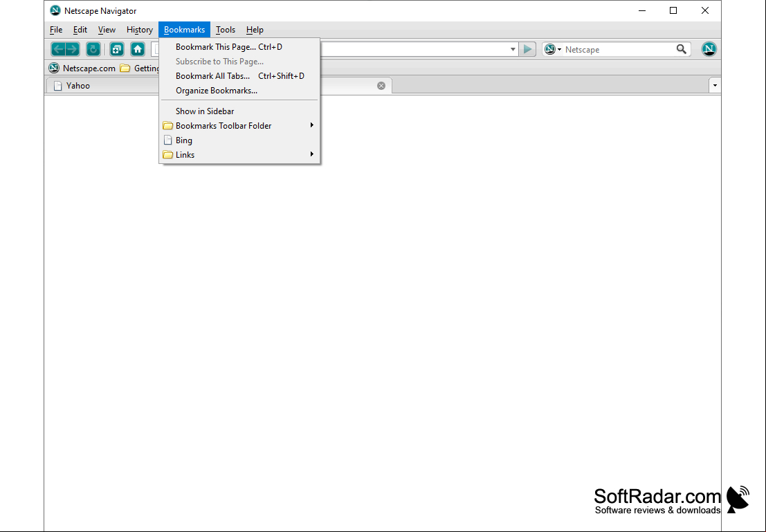This screenshot has height=532, width=766.
Task: Open the Help menu
Action: [255, 30]
